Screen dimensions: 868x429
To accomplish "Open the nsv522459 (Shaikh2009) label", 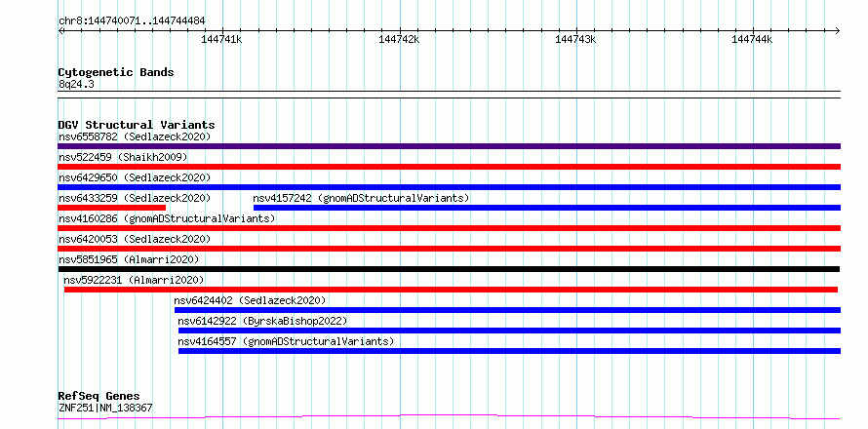I will (123, 157).
